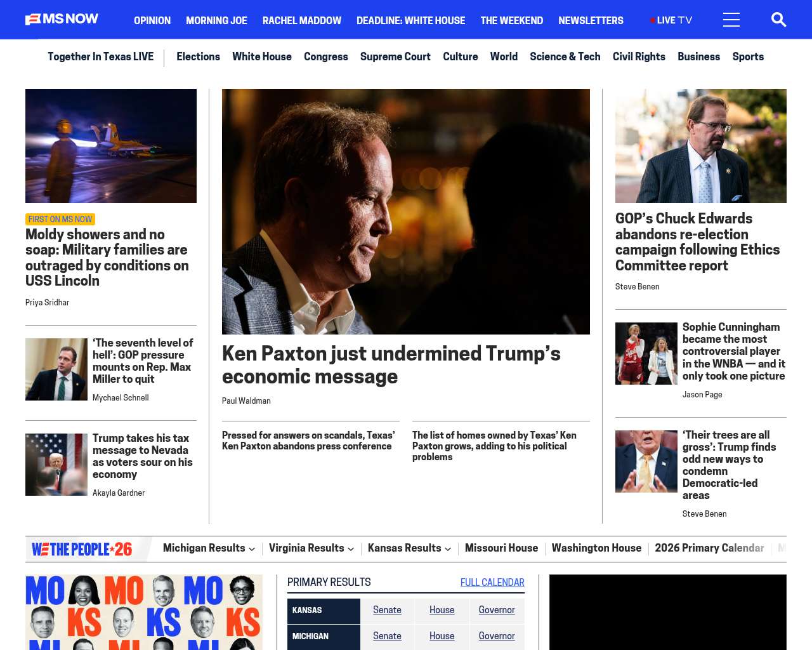The height and width of the screenshot is (650, 812).
Task: Open the Full Calendar link
Action: click(492, 583)
